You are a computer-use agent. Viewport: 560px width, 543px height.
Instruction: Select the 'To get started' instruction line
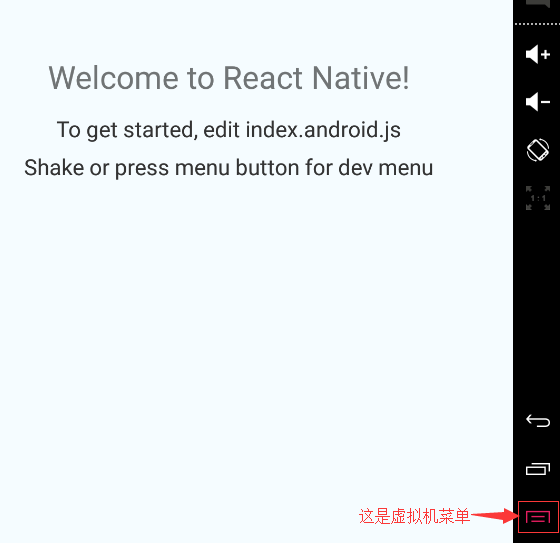click(229, 130)
